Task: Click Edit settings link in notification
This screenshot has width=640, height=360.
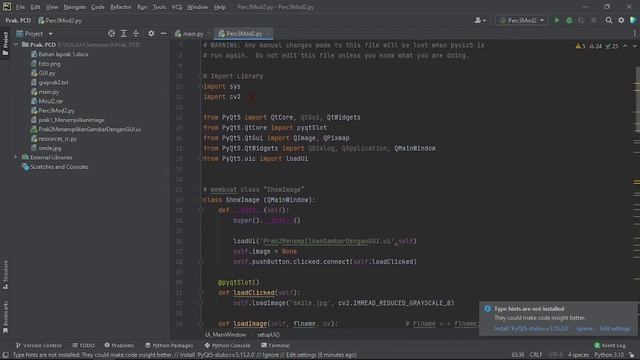Action: [x=615, y=329]
